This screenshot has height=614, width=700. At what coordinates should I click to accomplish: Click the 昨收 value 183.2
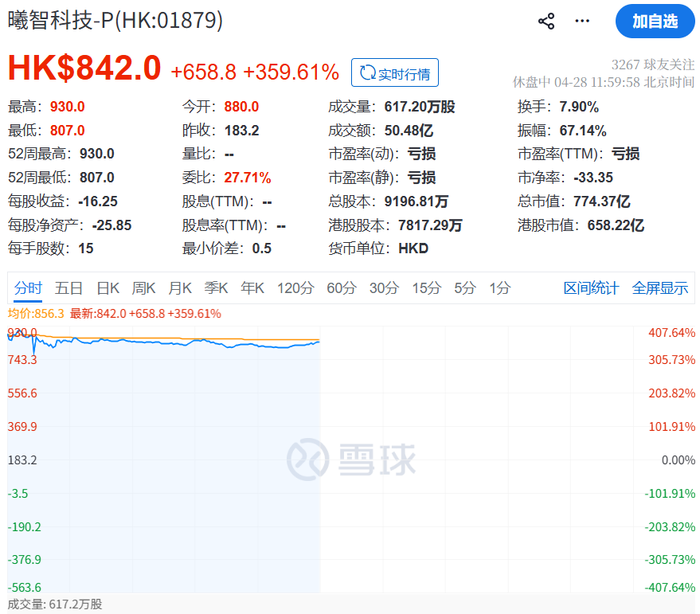coord(241,131)
